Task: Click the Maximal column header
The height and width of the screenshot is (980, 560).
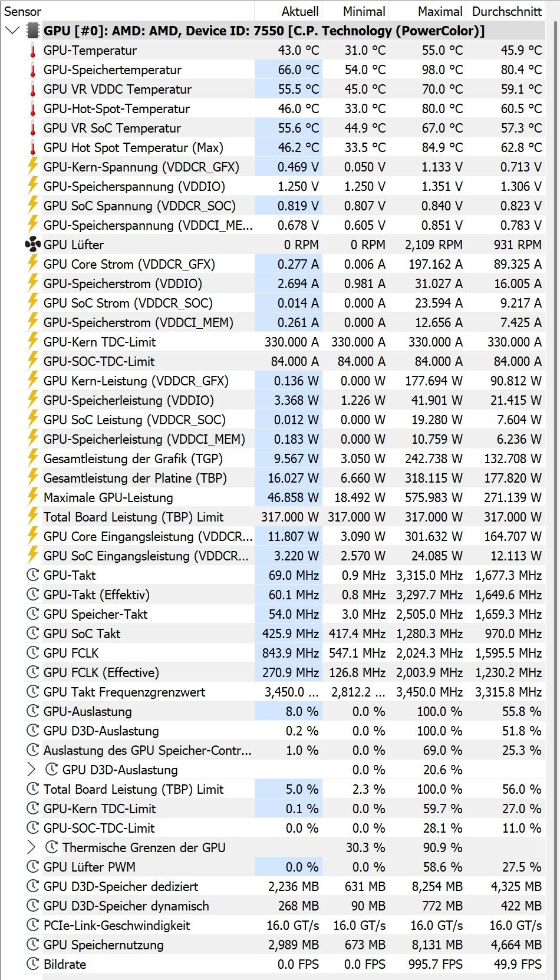Action: pos(427,11)
